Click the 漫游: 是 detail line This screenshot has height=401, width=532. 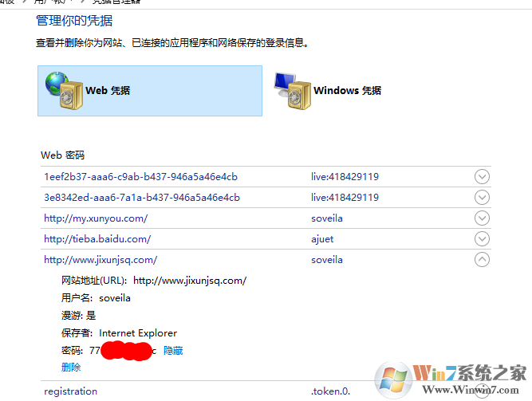coord(79,316)
